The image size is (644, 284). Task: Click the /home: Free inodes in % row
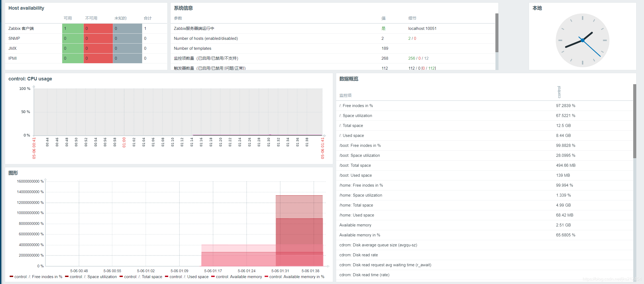tap(484, 185)
